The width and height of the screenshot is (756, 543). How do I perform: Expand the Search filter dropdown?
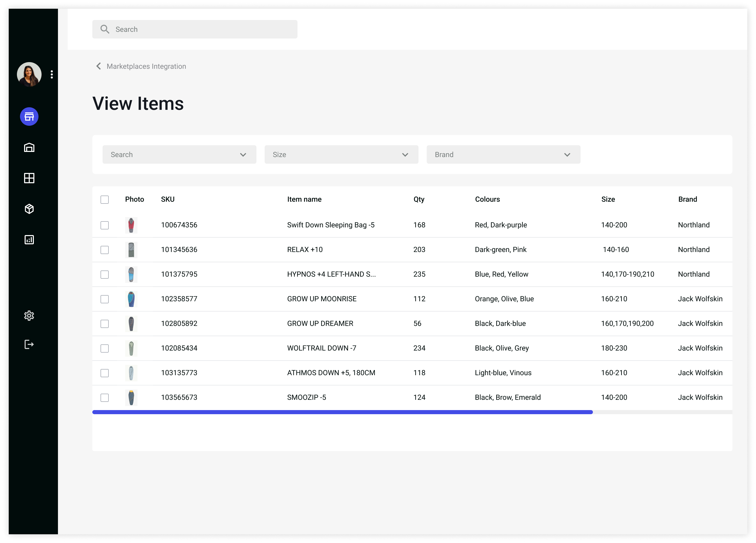click(179, 155)
